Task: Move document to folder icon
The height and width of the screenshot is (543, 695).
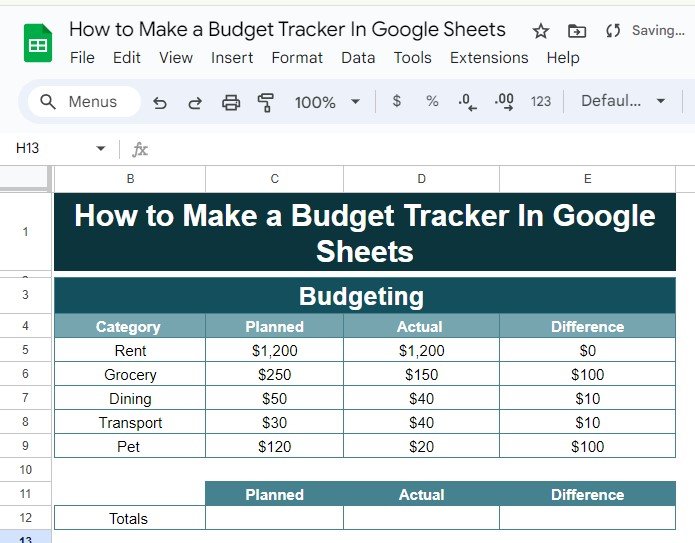Action: [x=577, y=31]
